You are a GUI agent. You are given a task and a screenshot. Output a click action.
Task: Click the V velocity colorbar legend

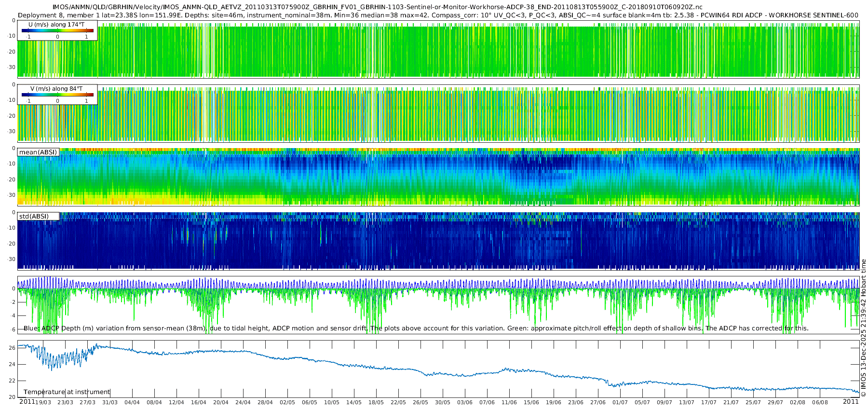(x=57, y=95)
